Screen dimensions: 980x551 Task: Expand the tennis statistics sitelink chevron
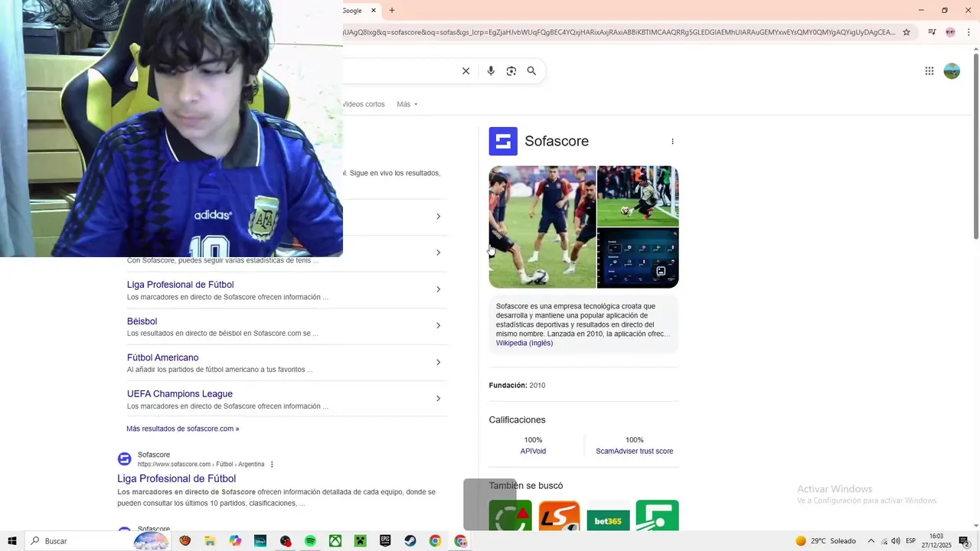tap(438, 253)
